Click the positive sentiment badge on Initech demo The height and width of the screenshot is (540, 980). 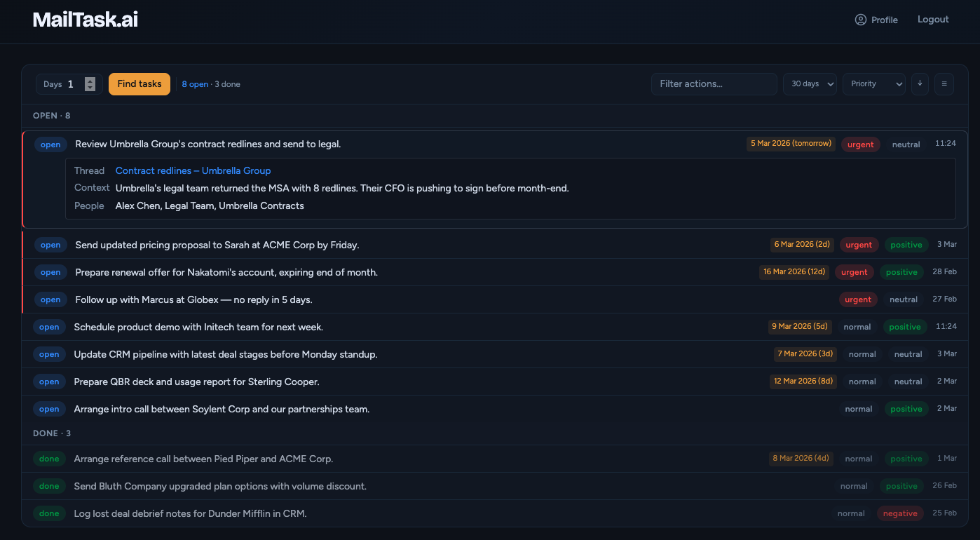tap(906, 326)
